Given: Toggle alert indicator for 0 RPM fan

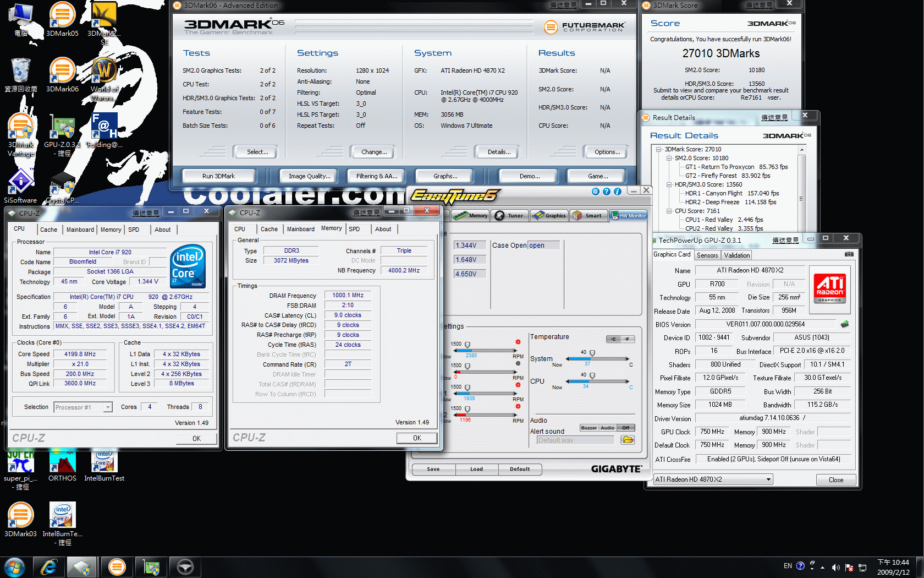Looking at the screenshot, I should pos(518,363).
